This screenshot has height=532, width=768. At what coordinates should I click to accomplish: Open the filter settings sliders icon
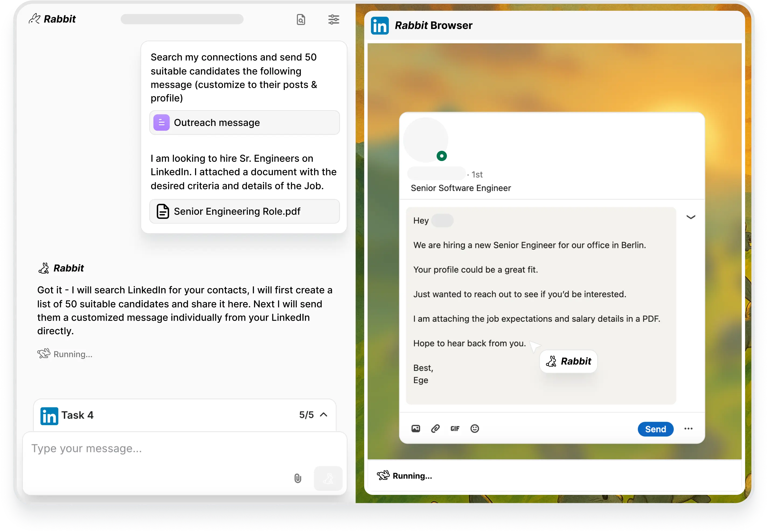pos(333,20)
